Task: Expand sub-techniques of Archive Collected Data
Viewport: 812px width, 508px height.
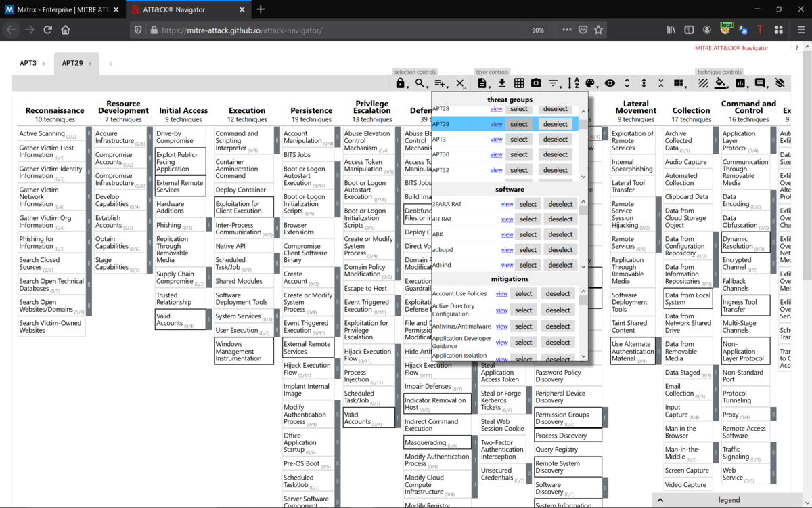Action: coord(716,141)
